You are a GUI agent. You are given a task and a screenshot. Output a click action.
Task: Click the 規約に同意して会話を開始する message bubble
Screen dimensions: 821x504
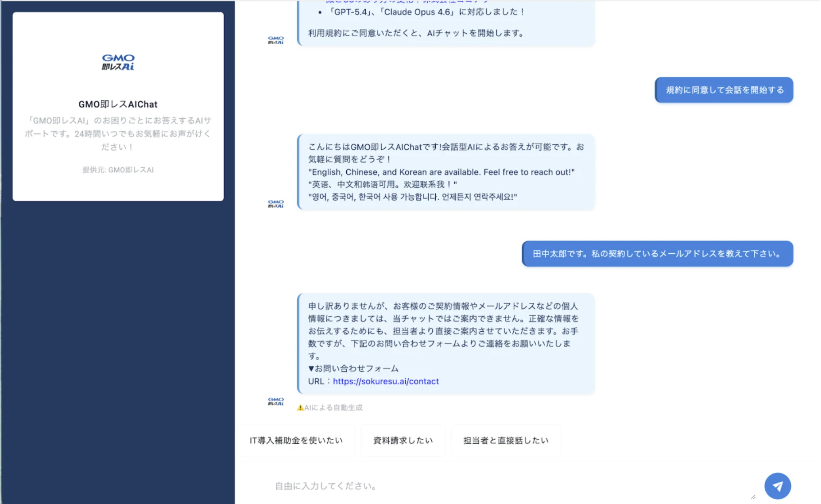[x=724, y=90]
